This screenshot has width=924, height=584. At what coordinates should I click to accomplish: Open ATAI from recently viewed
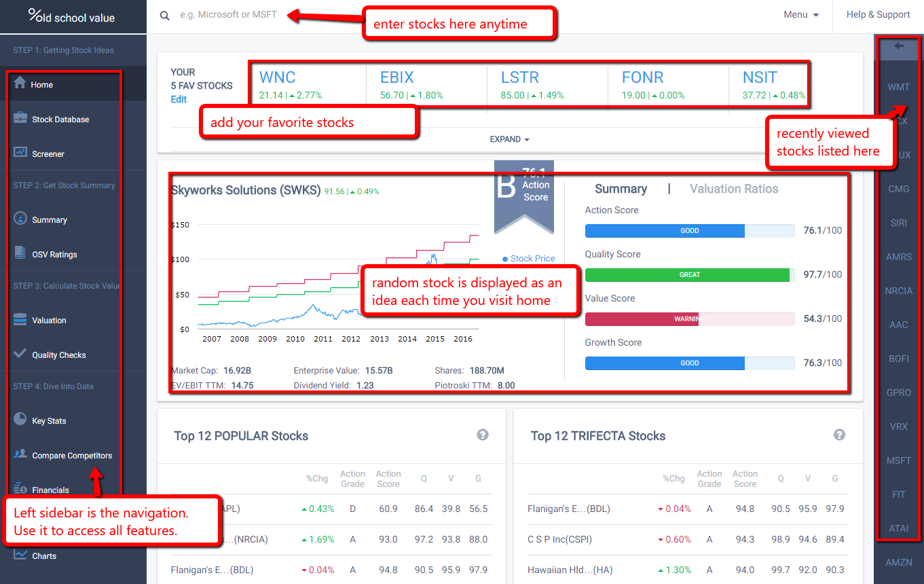[899, 528]
